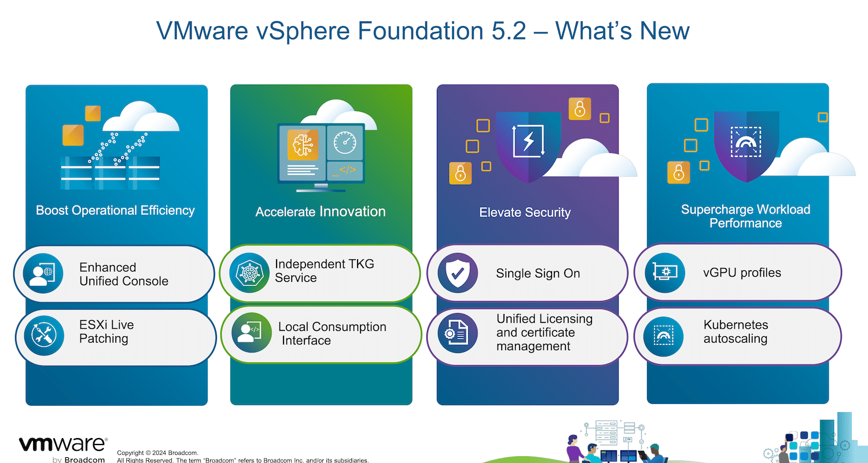The width and height of the screenshot is (868, 463).
Task: Click the Local Consumption Interface icon
Action: point(251,333)
